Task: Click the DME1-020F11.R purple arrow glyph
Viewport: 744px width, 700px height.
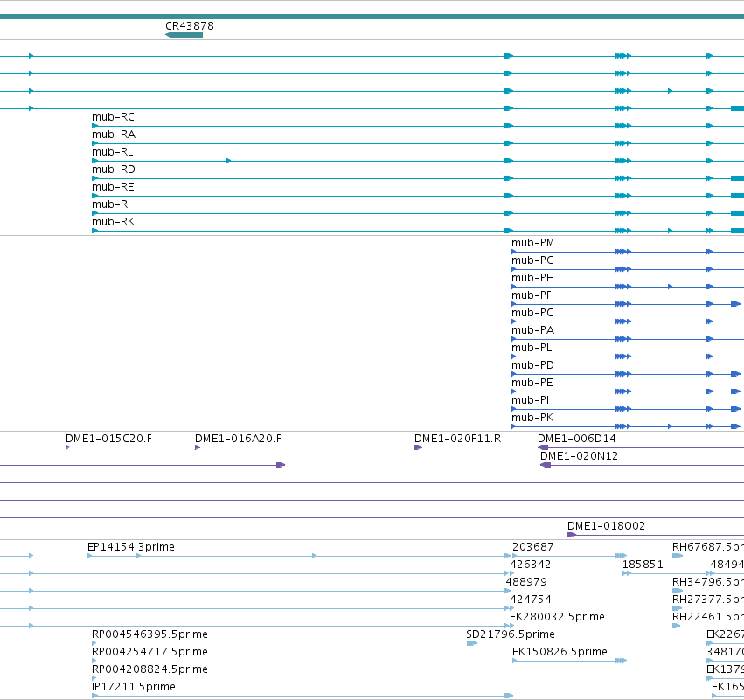Action: pos(419,447)
